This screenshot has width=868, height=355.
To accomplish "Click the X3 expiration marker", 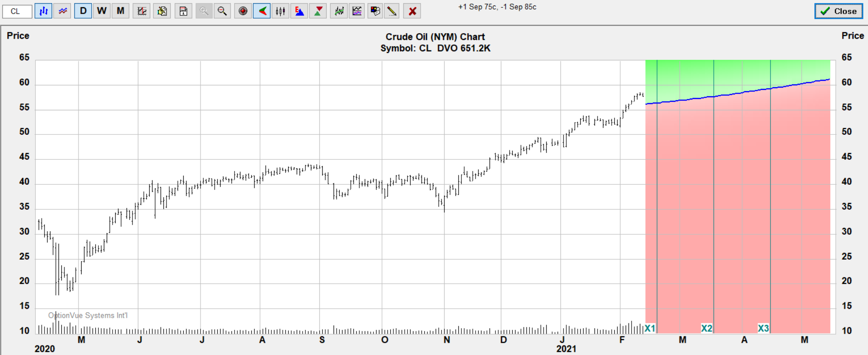I will click(763, 328).
